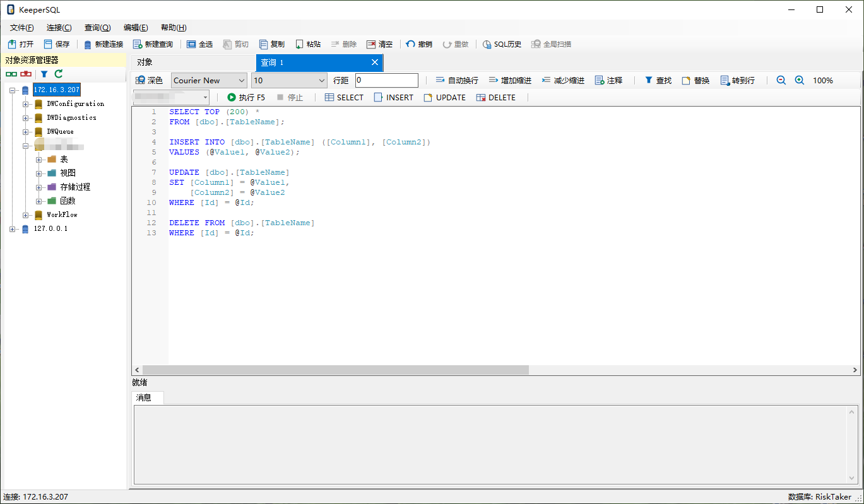Expand the 127.0.0.1 server node
864x504 pixels.
(12, 229)
